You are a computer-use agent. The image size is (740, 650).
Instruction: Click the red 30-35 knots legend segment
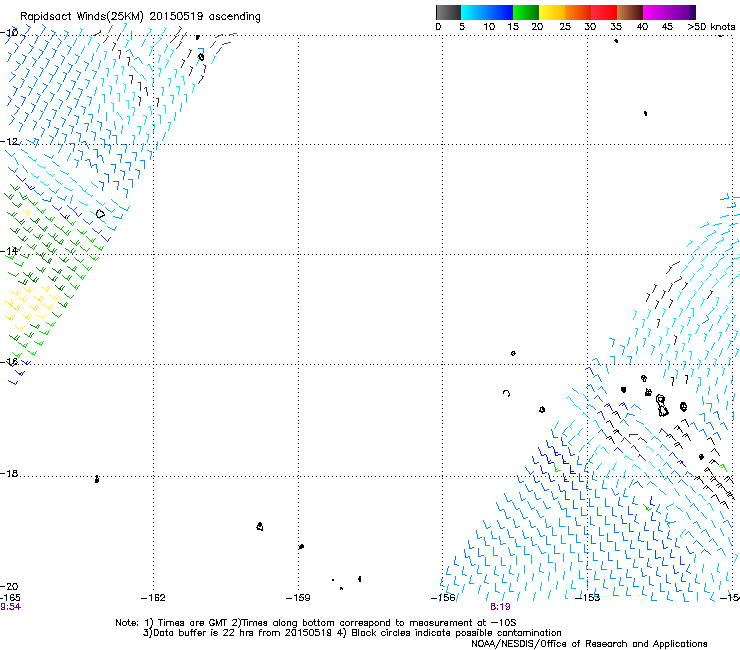[604, 12]
